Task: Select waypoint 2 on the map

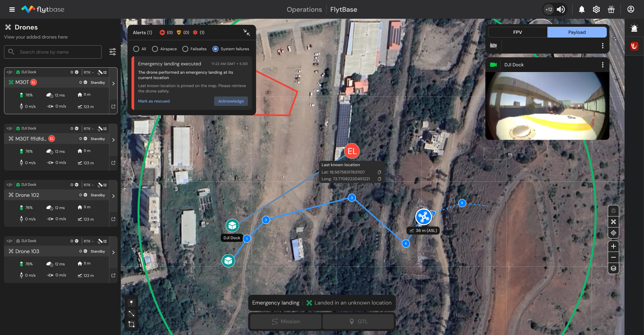Action: click(x=266, y=220)
